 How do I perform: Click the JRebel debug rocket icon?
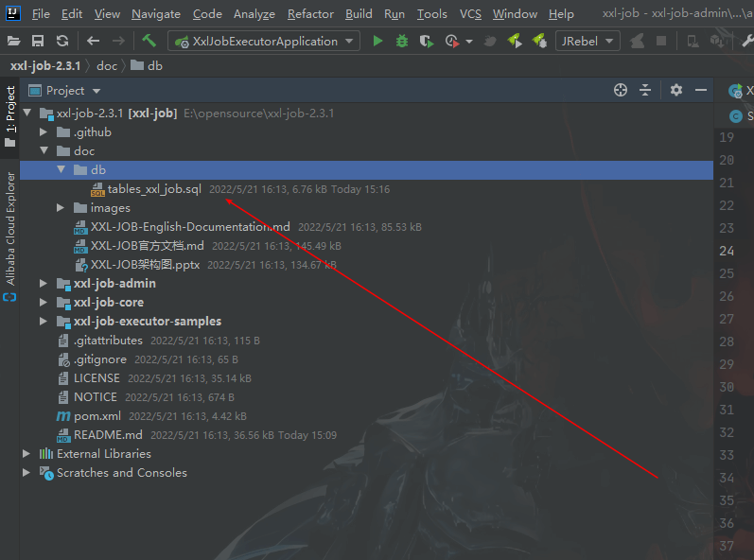tap(539, 42)
